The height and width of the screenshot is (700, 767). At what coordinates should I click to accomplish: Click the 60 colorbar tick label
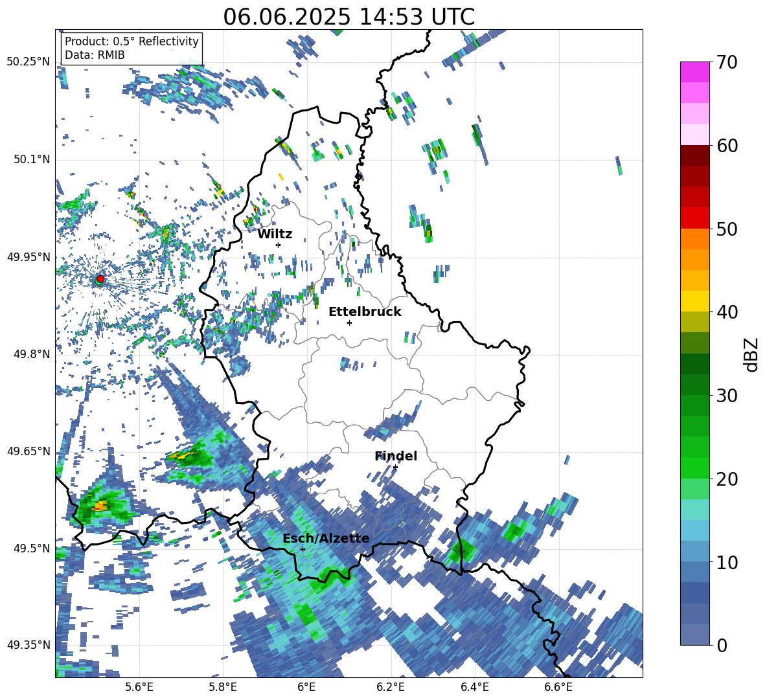click(727, 146)
